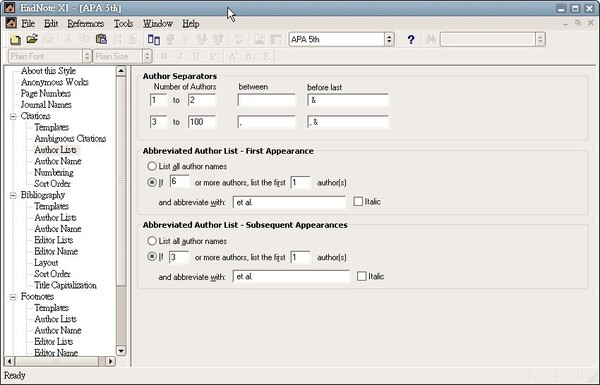Open the Tools menu
Screen dimensions: 600x385
(x=123, y=24)
